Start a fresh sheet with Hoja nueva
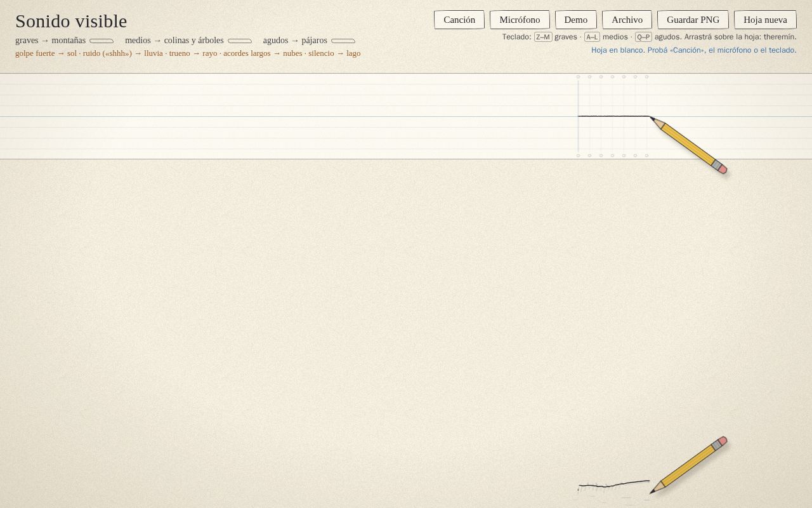Screen dimensions: 812x508 coord(765,20)
